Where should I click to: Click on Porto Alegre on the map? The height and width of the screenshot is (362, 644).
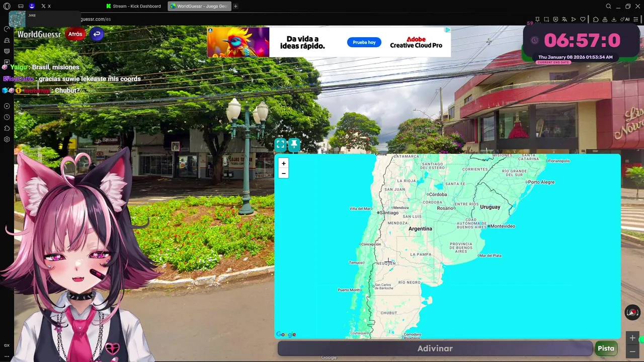click(540, 182)
